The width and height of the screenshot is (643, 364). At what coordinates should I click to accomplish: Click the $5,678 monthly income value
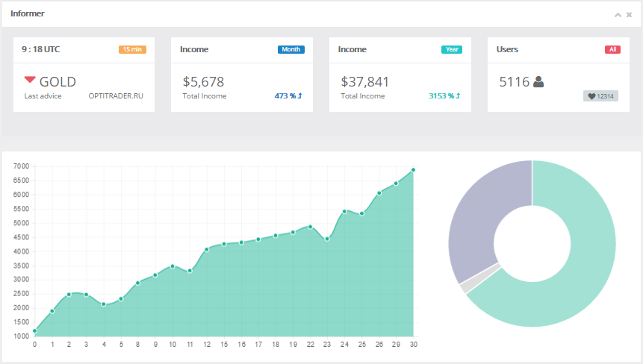[x=203, y=82]
